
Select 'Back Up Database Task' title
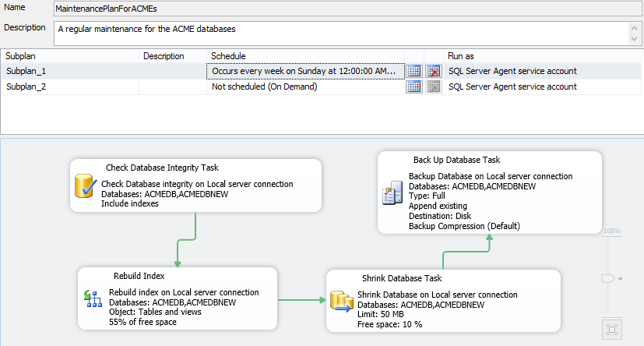tap(456, 160)
